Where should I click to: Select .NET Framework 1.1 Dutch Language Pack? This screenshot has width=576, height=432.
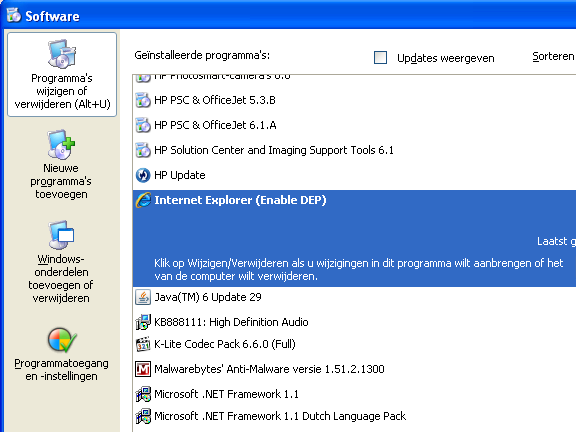click(280, 416)
